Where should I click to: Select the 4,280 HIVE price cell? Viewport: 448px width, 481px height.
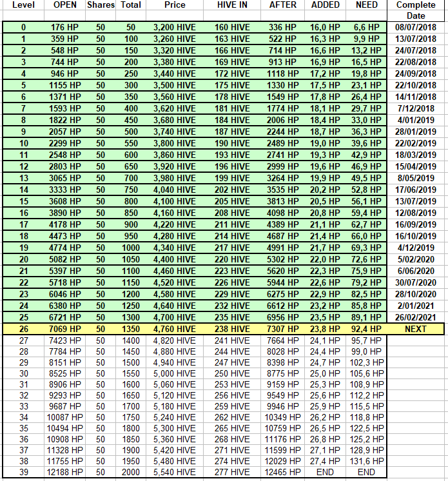pyautogui.click(x=175, y=236)
